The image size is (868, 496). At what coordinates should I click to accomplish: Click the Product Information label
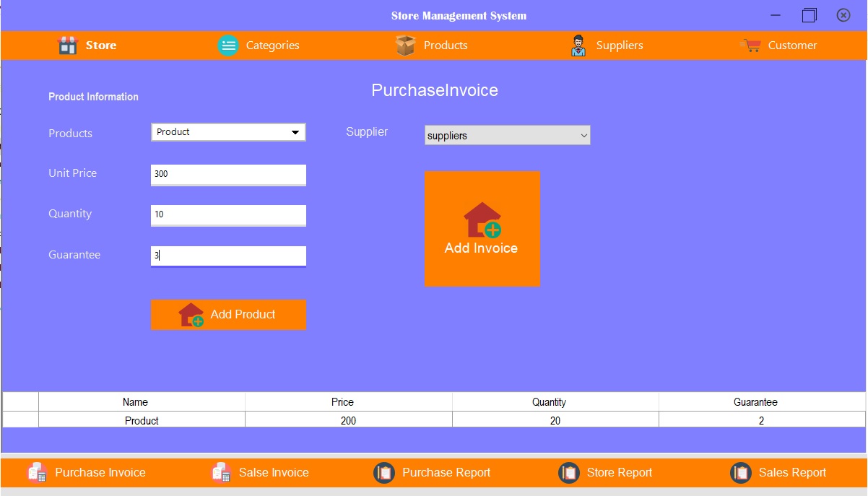click(93, 97)
